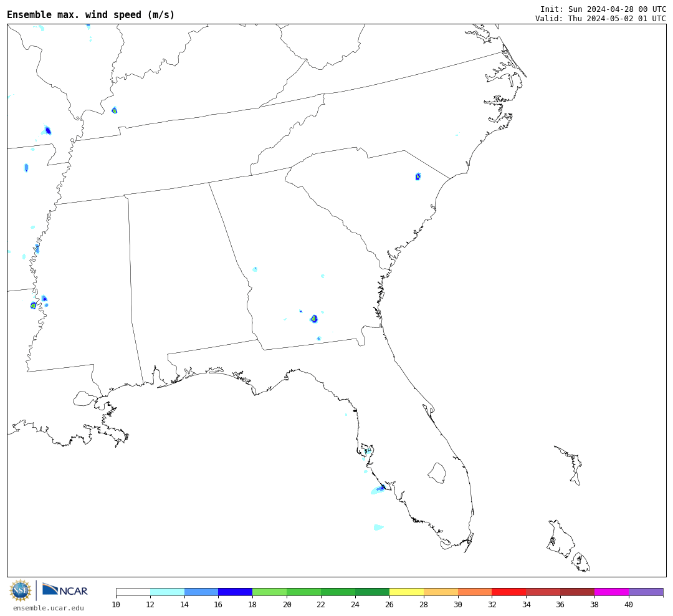Image resolution: width=673 pixels, height=616 pixels.
Task: Select the light green 18-20 colorbar segment
Action: (270, 592)
